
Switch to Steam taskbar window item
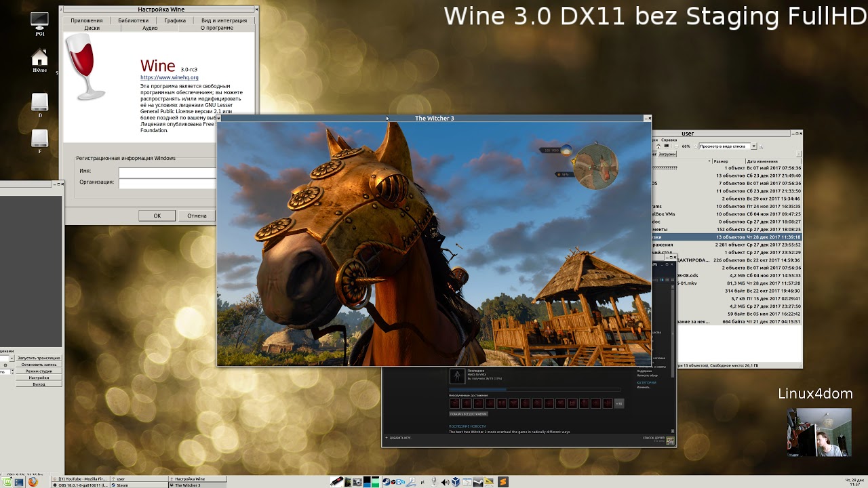point(140,485)
